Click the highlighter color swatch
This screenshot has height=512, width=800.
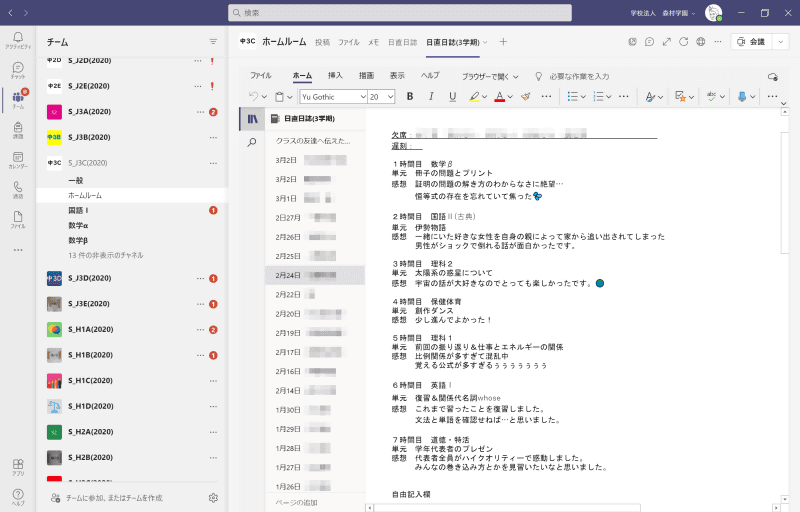click(x=474, y=96)
